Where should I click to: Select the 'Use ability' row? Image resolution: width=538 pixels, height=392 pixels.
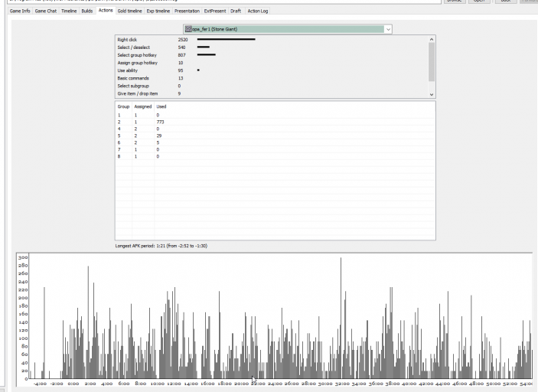pos(272,70)
